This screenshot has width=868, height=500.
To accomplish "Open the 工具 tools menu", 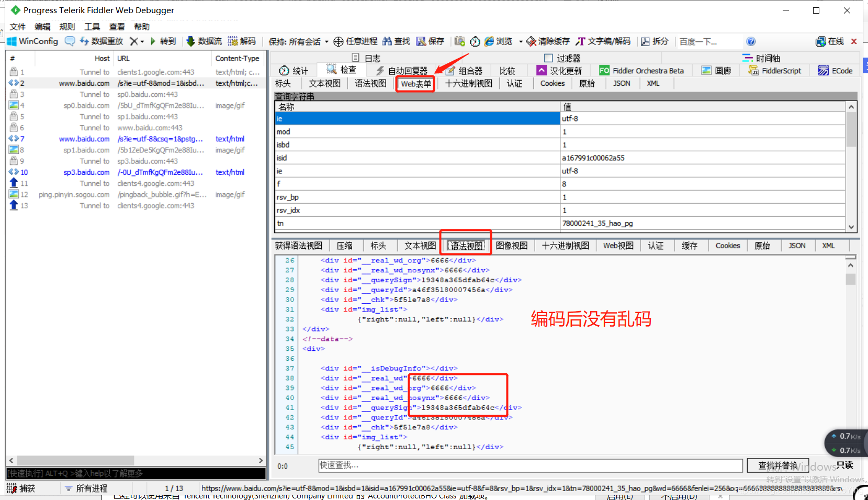I will point(92,27).
